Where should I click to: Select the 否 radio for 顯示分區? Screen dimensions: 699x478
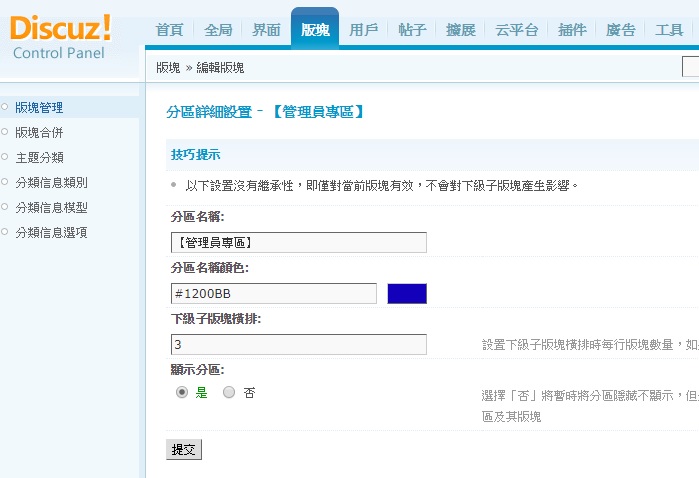point(229,392)
